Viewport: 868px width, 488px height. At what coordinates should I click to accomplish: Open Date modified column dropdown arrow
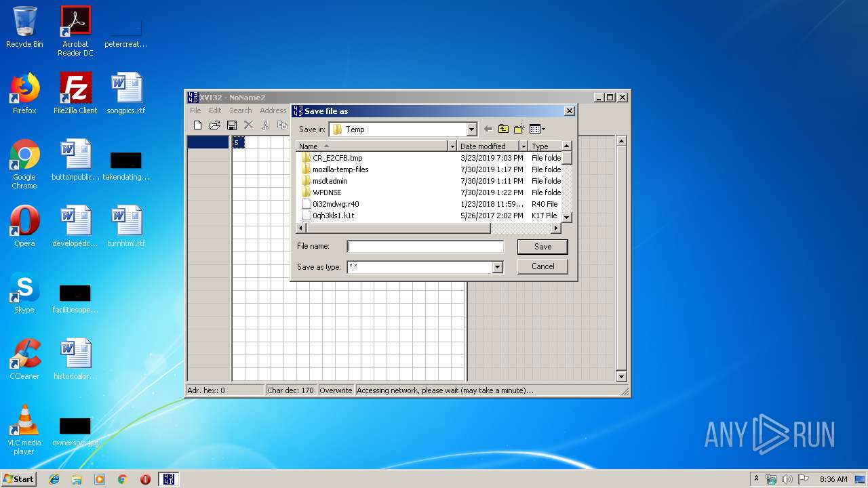coord(524,146)
